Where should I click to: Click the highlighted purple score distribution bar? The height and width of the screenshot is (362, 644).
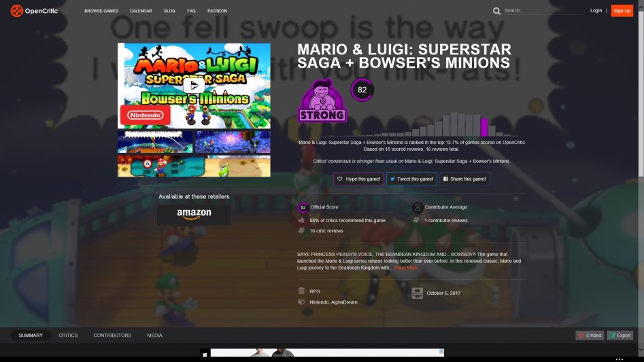coord(484,127)
